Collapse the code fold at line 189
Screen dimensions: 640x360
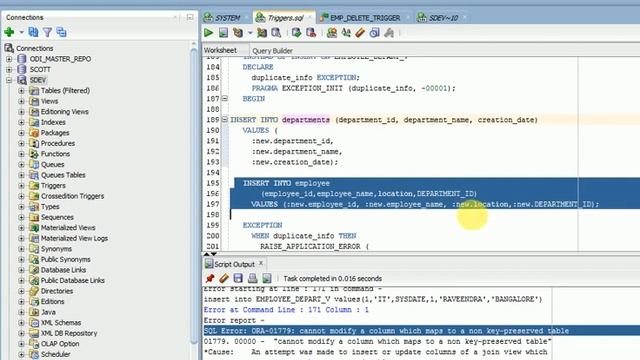click(224, 120)
